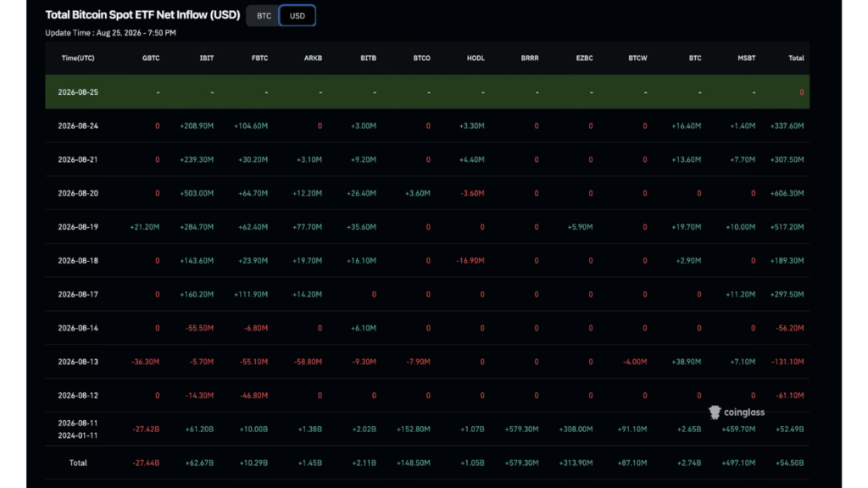Click the +21.20M GBTC value
This screenshot has width=868, height=488.
point(144,227)
